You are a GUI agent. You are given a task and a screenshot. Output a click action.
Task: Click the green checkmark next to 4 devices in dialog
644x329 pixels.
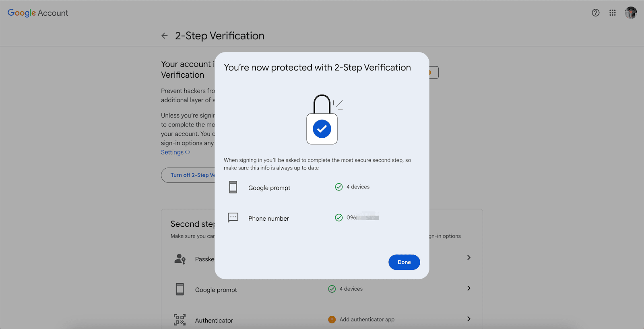[x=339, y=187]
